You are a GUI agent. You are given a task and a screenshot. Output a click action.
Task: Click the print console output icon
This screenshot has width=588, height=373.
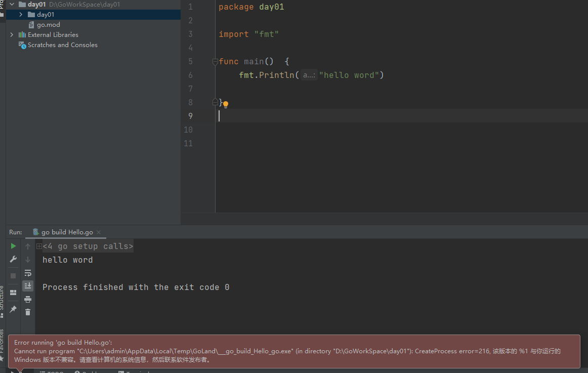click(28, 299)
